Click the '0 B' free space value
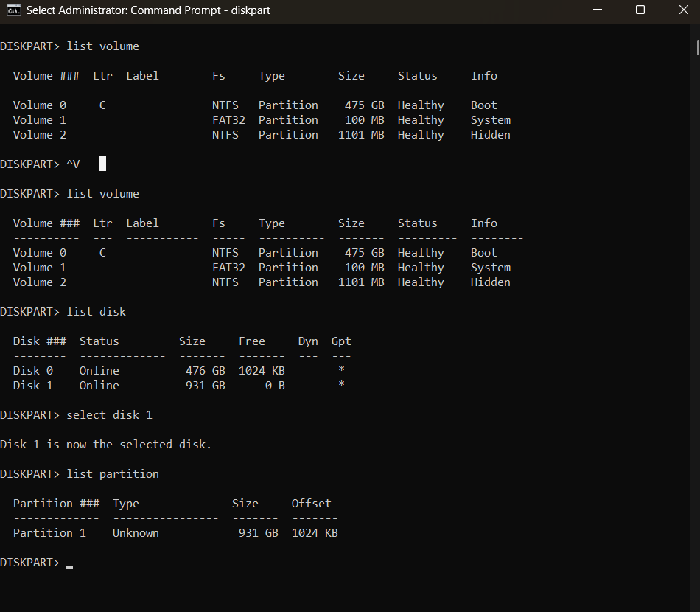The height and width of the screenshot is (612, 700). [275, 386]
